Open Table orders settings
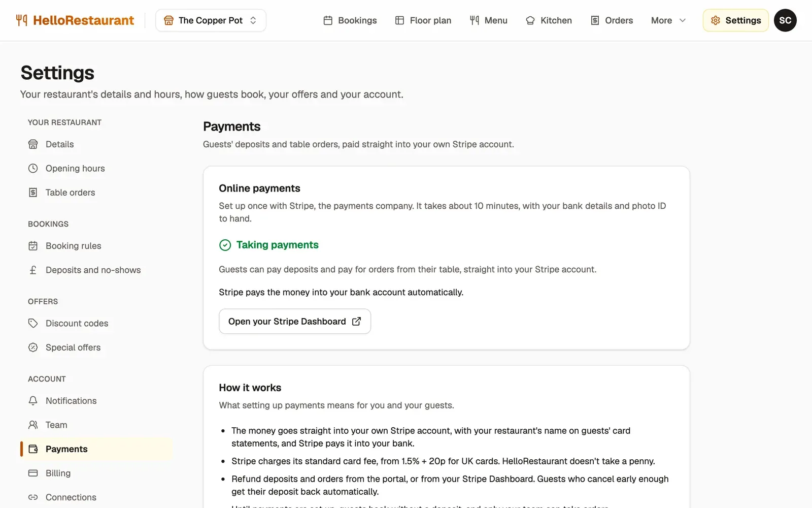 pos(96,193)
